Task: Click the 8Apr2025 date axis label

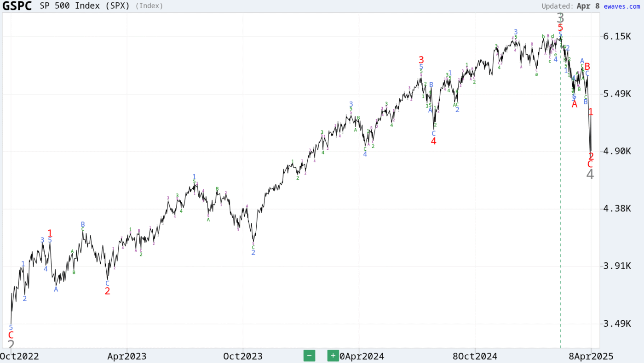Action: [592, 356]
